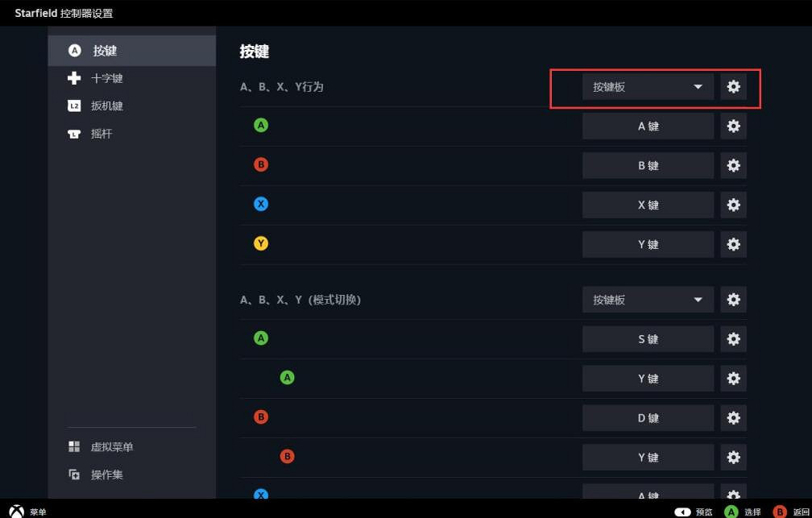Click the gear icon beside A 键
812x518 pixels.
pos(733,126)
